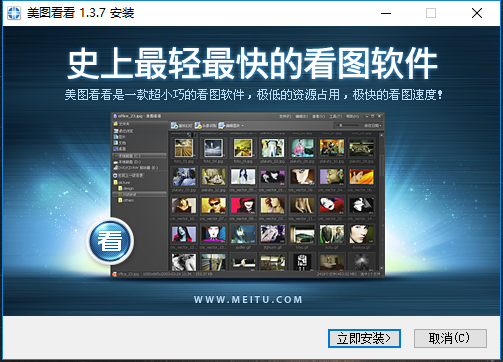Minimize the installer window
503x362 pixels.
(386, 13)
